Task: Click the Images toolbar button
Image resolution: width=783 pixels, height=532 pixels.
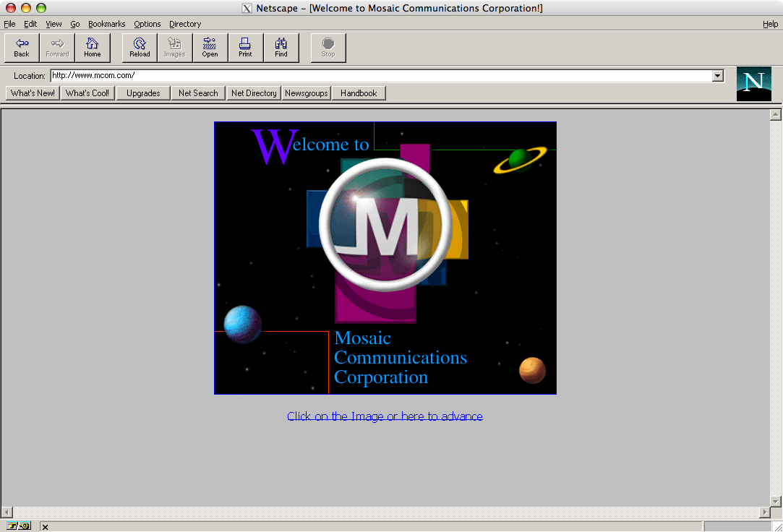Action: 175,48
